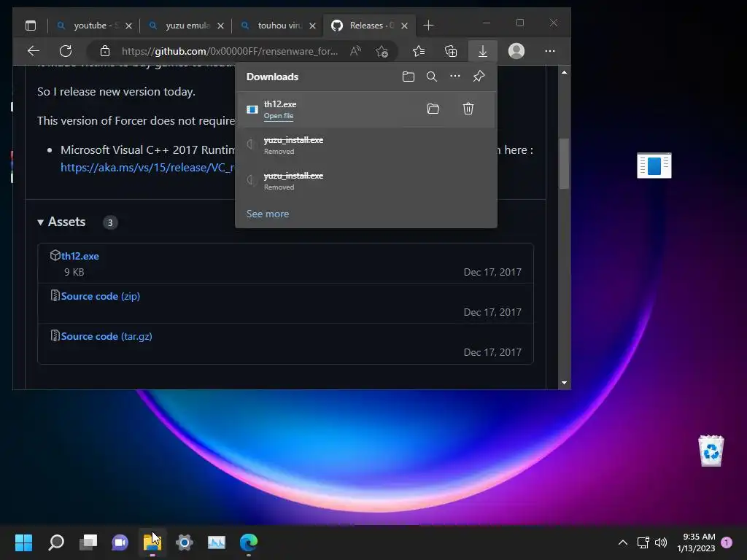Screen dimensions: 747x560
Task: Open File Explorer from taskbar
Action: click(x=152, y=542)
